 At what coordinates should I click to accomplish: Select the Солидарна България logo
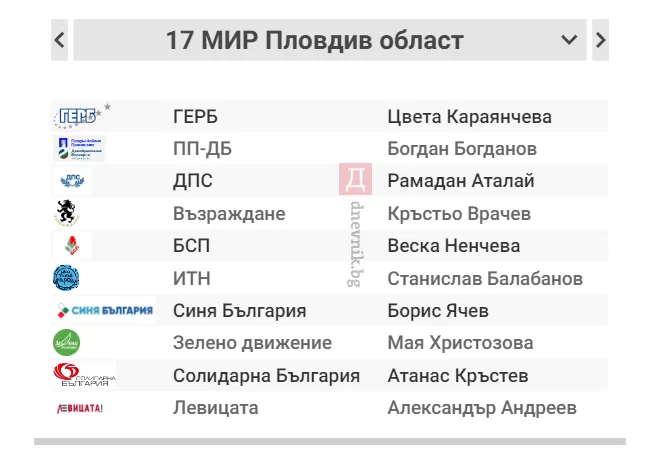pos(84,375)
